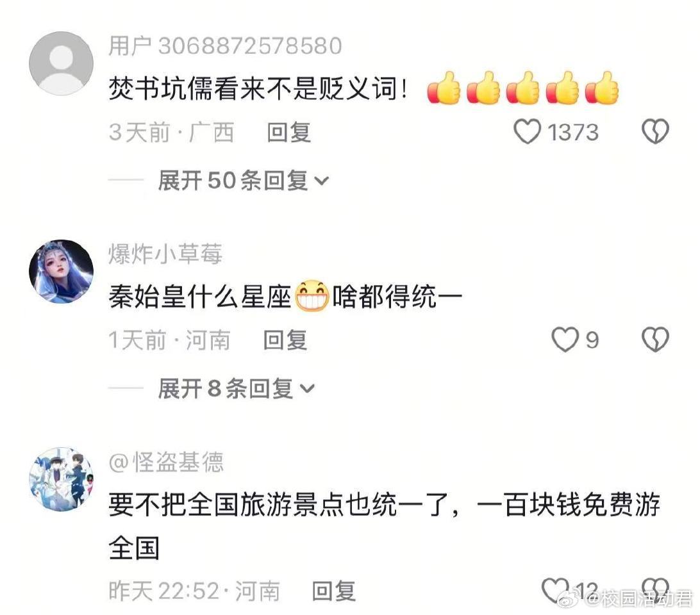Dislike the 焚书坑儒 comment via broken heart
This screenshot has height=615, width=700.
tap(655, 132)
